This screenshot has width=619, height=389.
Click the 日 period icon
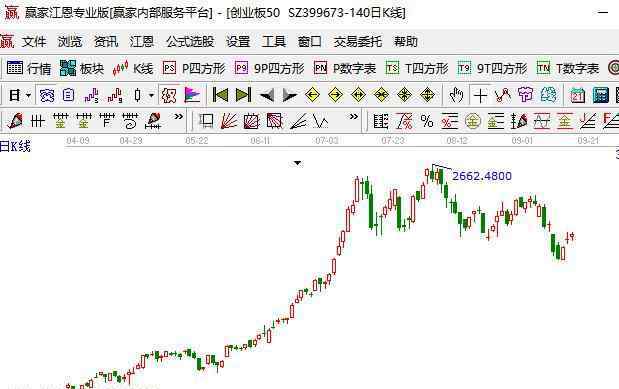[15, 95]
